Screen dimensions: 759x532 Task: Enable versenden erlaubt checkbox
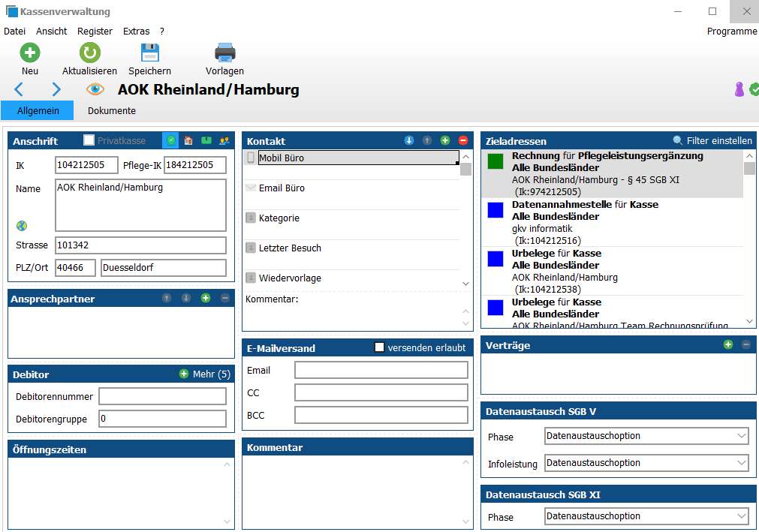click(380, 347)
